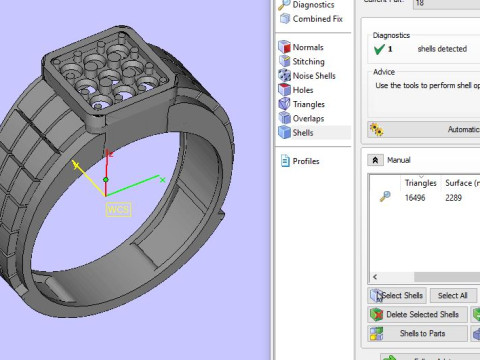Open the Diagnostics magnifier icon

pyautogui.click(x=284, y=5)
